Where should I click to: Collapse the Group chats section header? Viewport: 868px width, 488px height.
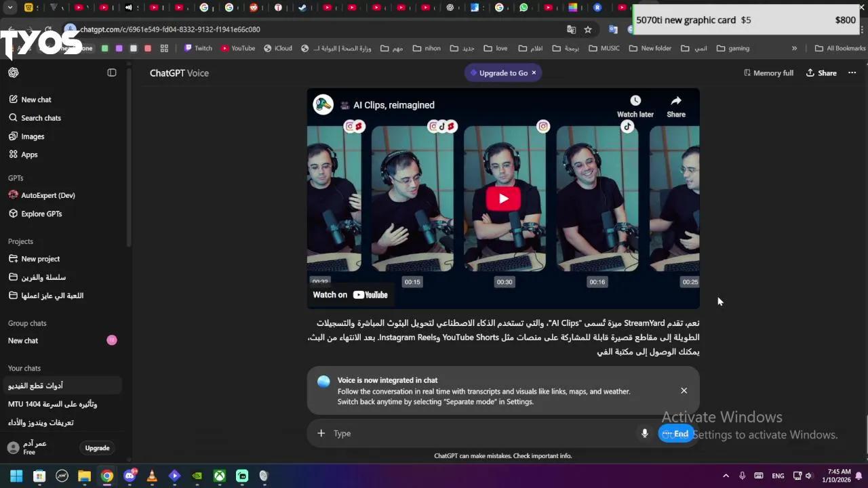coord(27,323)
